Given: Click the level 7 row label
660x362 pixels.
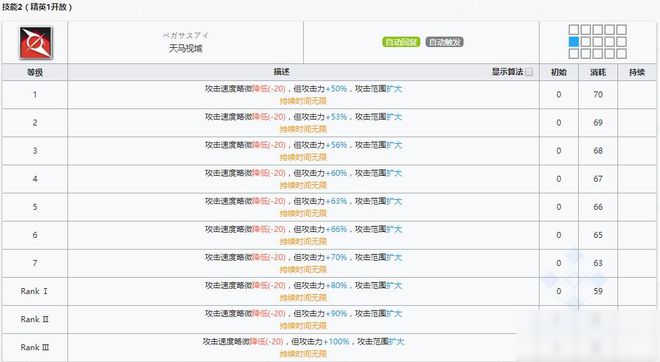Looking at the screenshot, I should [35, 263].
